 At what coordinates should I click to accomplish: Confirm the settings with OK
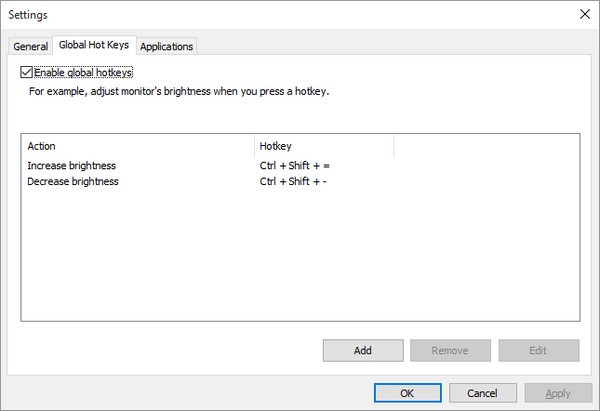coord(407,392)
